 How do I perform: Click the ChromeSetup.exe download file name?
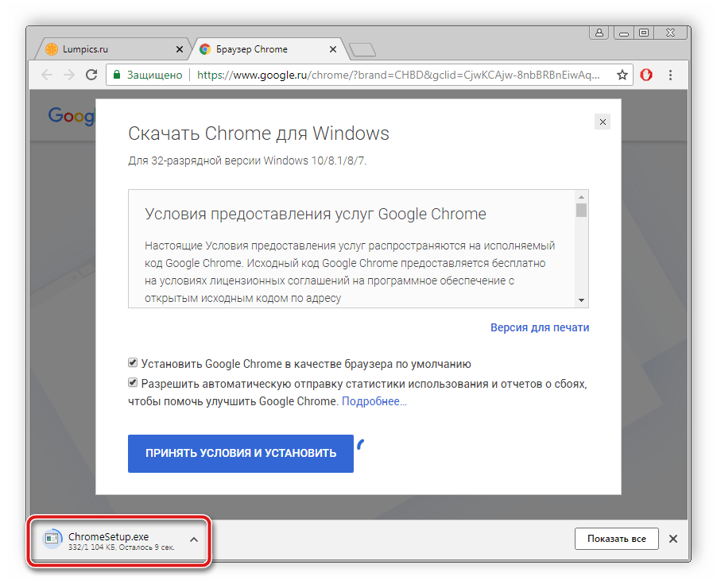coord(108,537)
